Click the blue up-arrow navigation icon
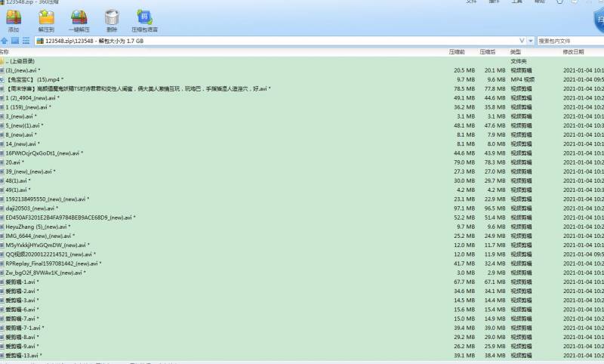The image size is (604, 364). 5,40
